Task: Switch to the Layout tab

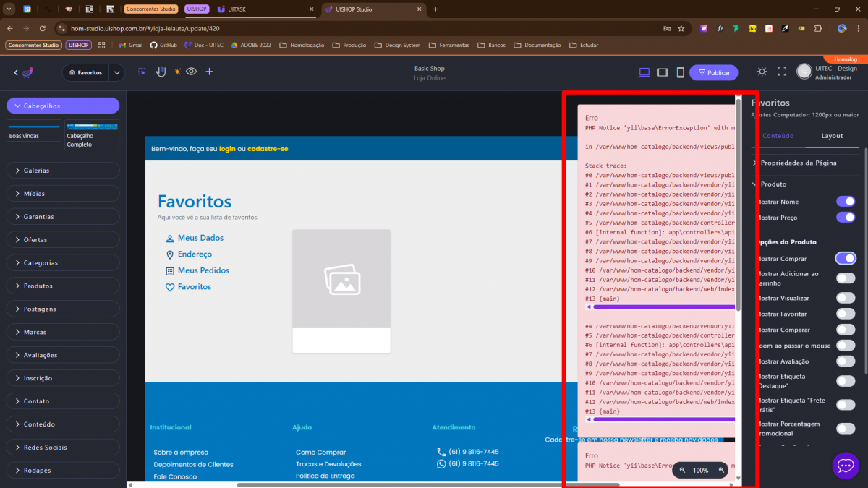Action: tap(832, 136)
